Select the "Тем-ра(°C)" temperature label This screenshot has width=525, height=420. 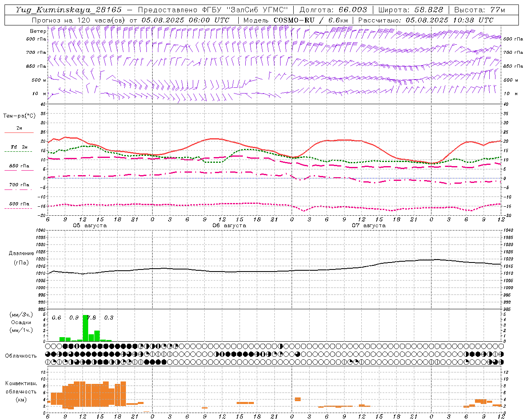(x=19, y=116)
